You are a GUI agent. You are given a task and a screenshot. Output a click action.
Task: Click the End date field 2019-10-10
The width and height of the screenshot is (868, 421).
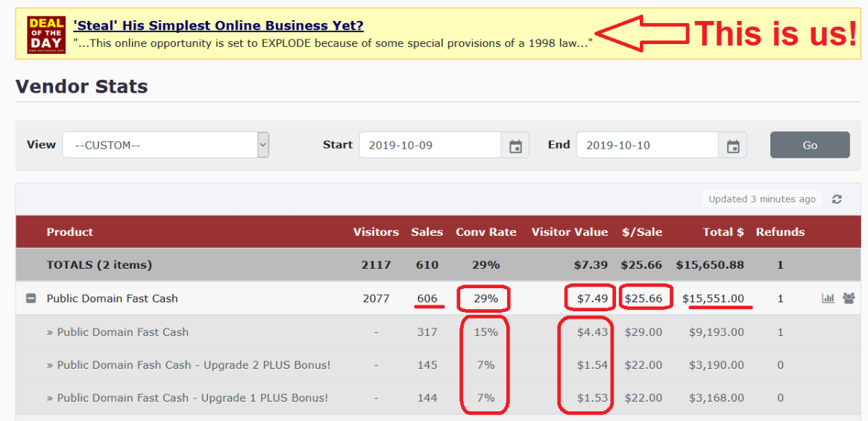point(648,146)
